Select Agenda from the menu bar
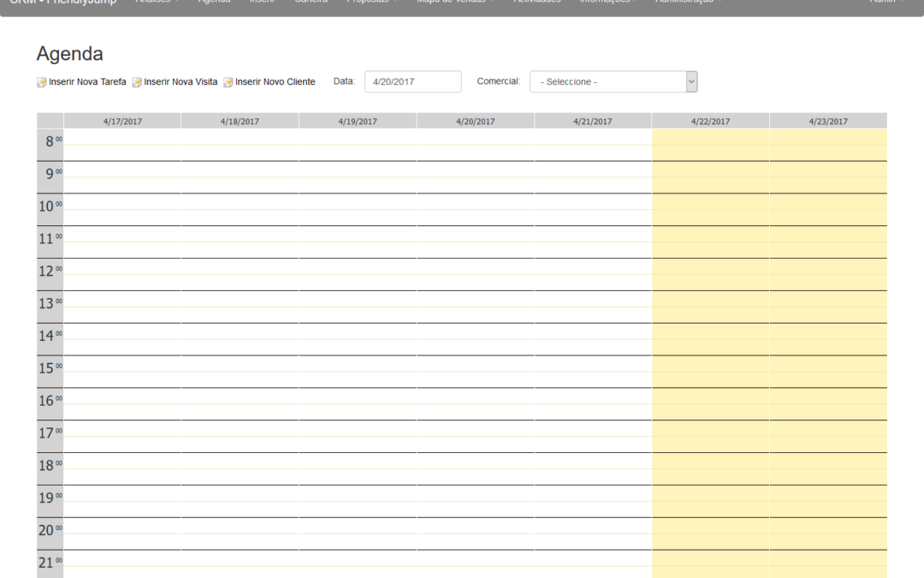Screen dimensions: 924x578 click(x=214, y=3)
